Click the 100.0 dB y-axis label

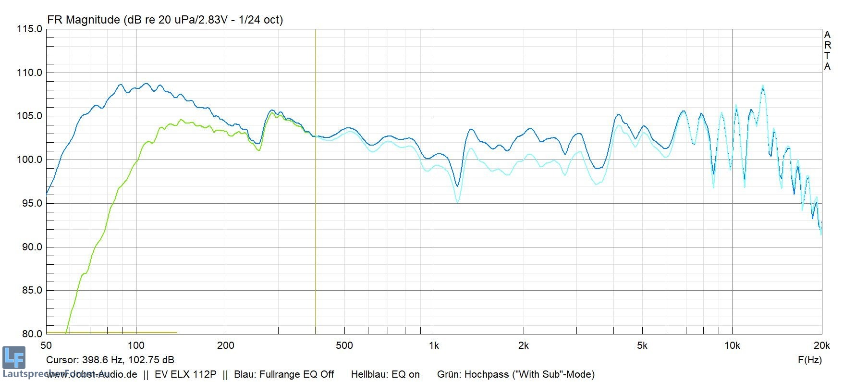tap(30, 160)
